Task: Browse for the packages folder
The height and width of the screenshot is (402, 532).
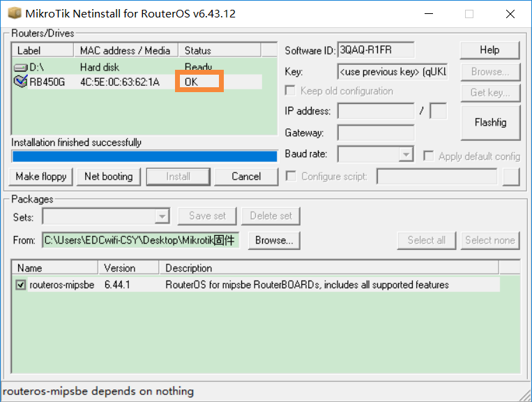Action: click(x=274, y=240)
